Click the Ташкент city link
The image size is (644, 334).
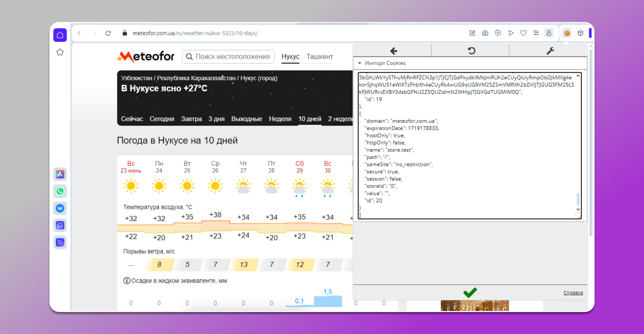point(320,57)
